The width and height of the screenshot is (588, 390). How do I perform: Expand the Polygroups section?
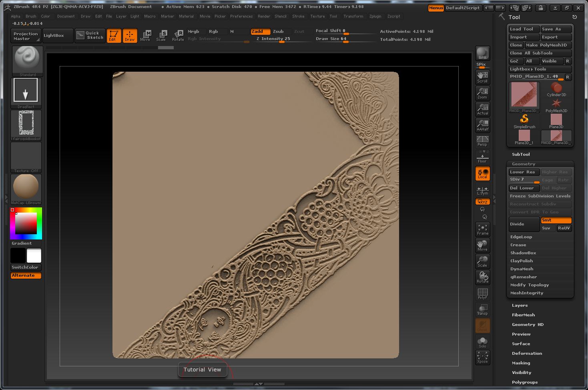tap(525, 382)
